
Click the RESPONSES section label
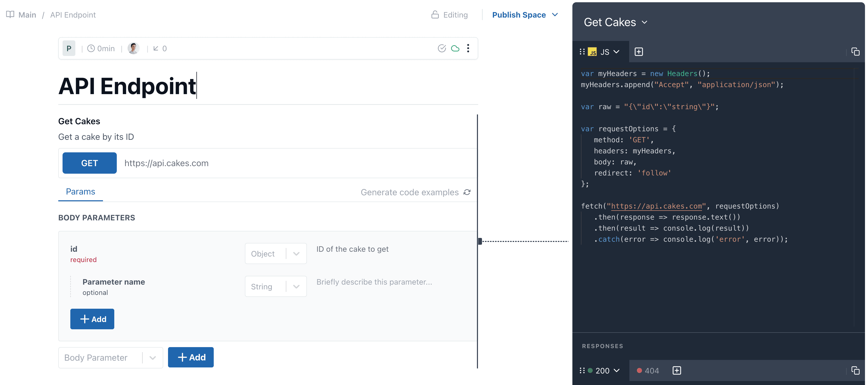(x=603, y=346)
